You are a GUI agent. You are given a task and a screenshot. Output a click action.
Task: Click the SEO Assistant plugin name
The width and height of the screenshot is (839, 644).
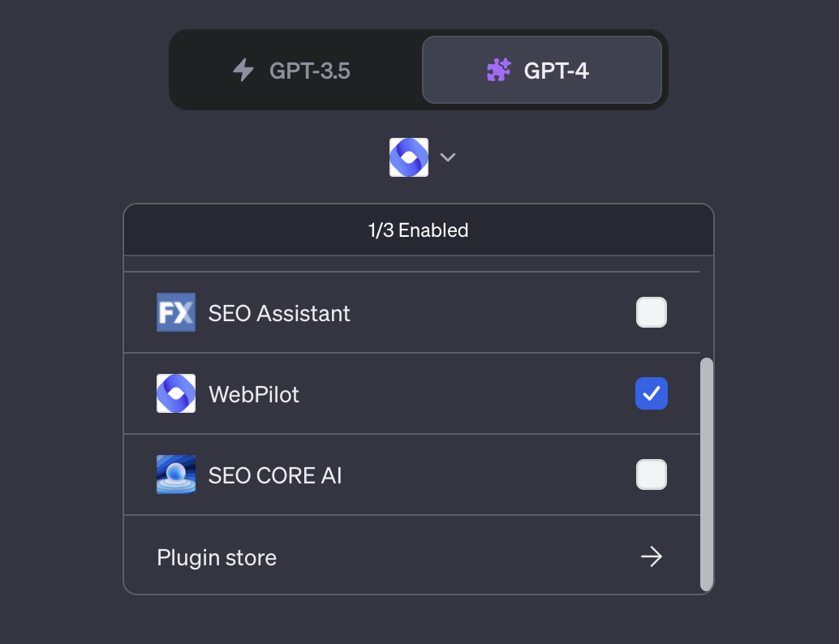point(279,313)
